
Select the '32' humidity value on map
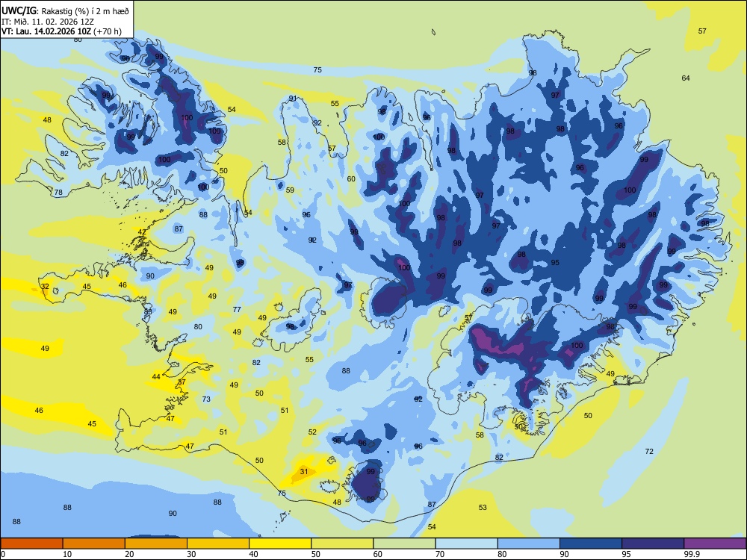(x=45, y=286)
